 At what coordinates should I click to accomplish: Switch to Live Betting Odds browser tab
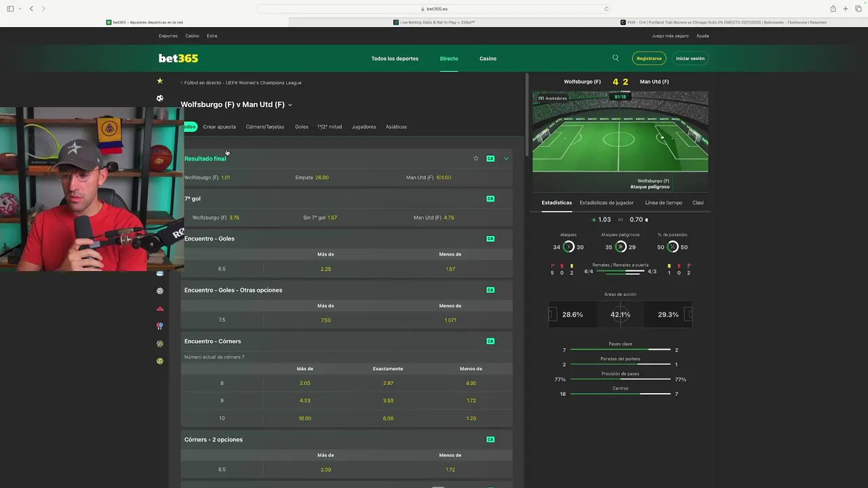[434, 22]
